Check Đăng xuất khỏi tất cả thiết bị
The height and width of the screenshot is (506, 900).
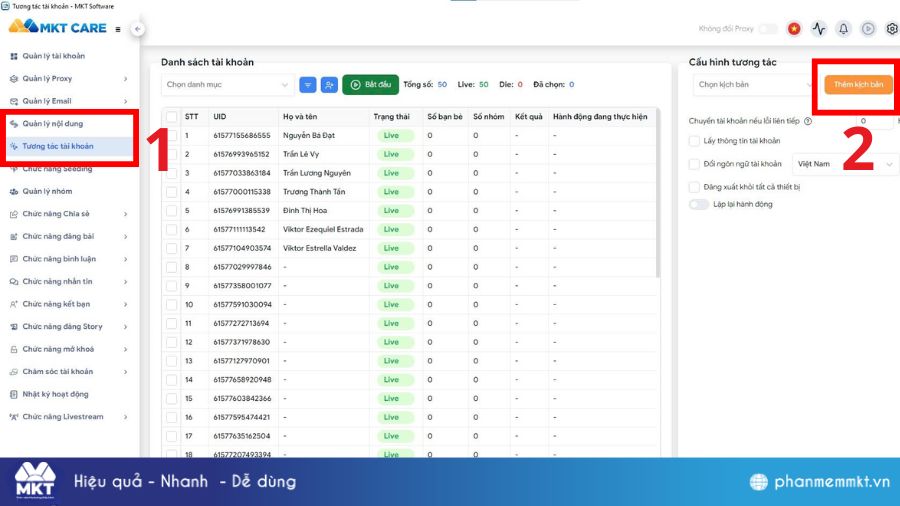tap(694, 187)
